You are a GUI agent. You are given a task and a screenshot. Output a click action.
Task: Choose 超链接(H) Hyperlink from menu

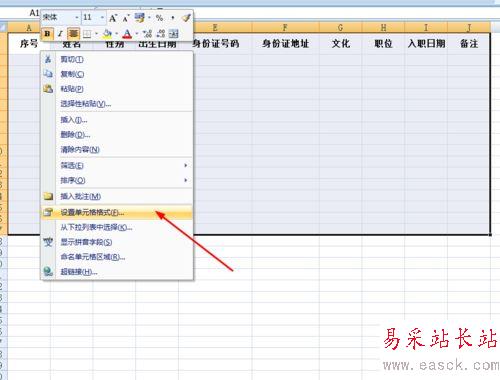pos(117,272)
